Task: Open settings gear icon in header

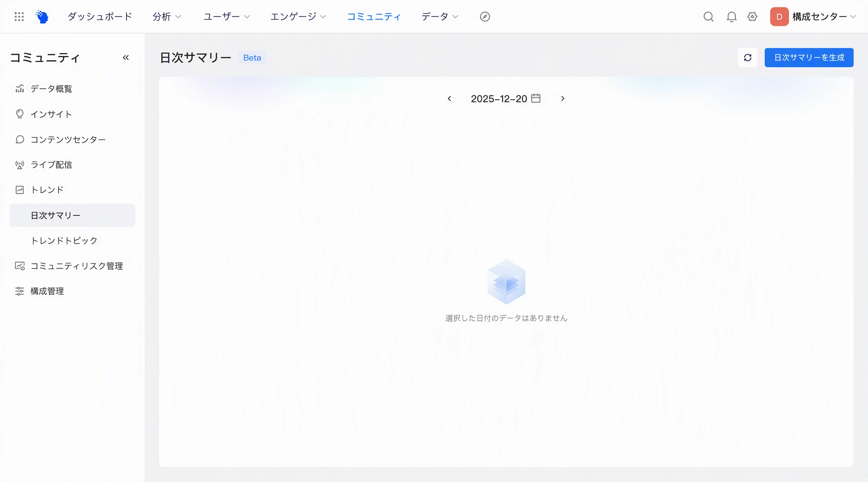Action: tap(752, 17)
